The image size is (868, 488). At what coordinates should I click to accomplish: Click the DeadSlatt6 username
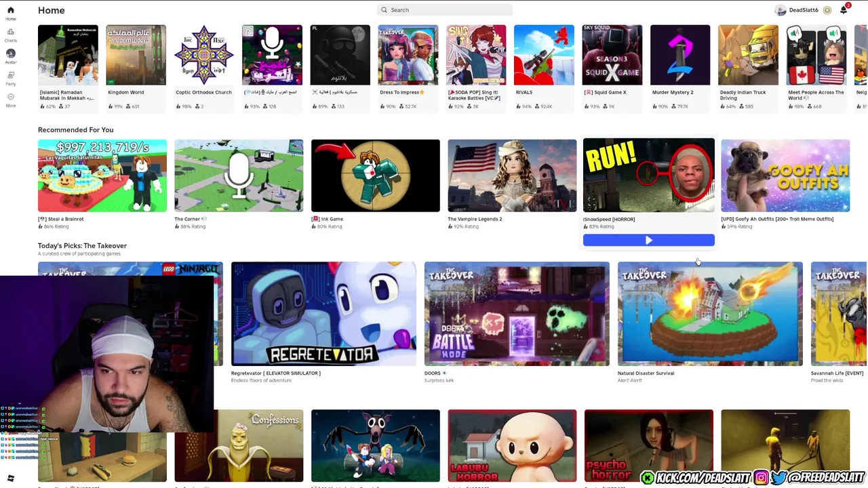click(x=804, y=10)
